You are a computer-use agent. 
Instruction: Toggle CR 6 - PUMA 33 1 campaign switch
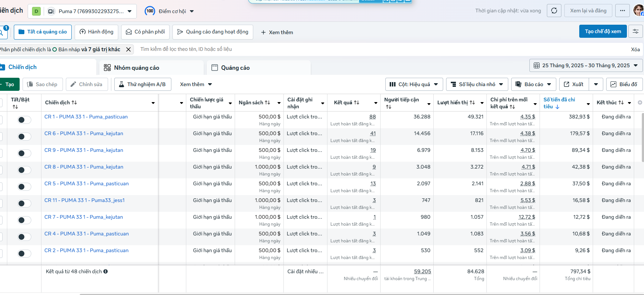coord(24,137)
